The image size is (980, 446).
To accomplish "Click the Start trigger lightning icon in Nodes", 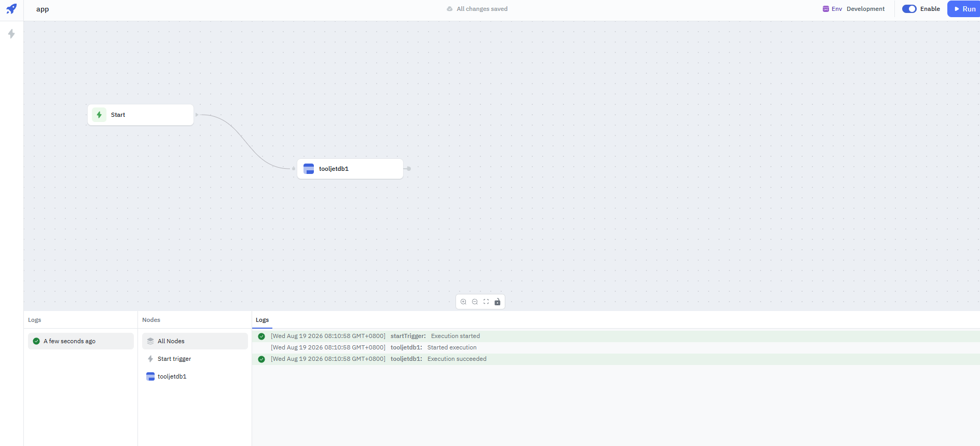I will click(x=150, y=359).
